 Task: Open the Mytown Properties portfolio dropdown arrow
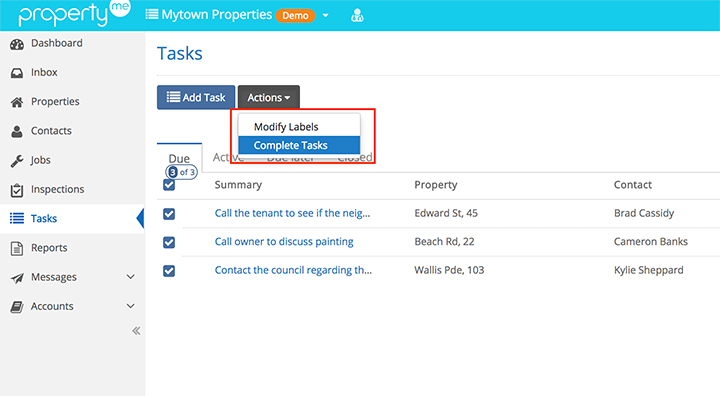click(x=326, y=16)
